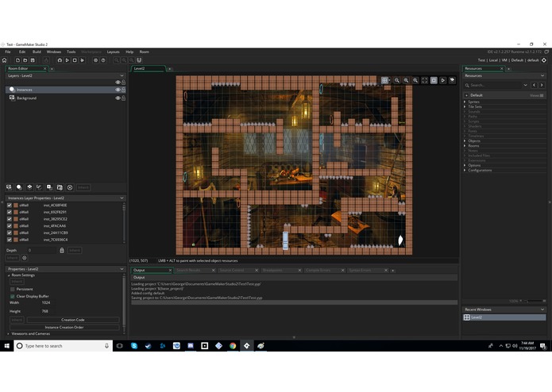The width and height of the screenshot is (552, 392).
Task: Toggle the highlighted view square icon in canvas toolbar
Action: pos(434,80)
